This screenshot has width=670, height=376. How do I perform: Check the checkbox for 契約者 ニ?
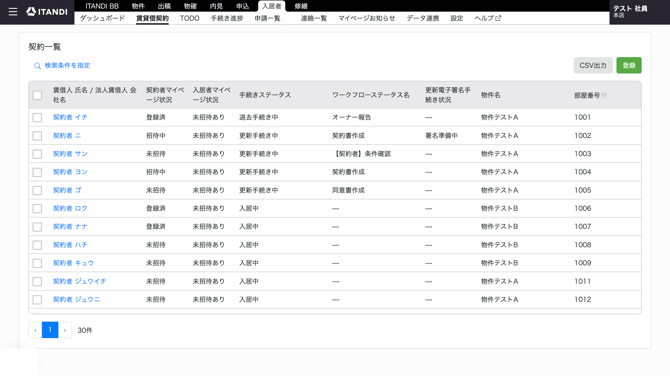[x=37, y=136]
